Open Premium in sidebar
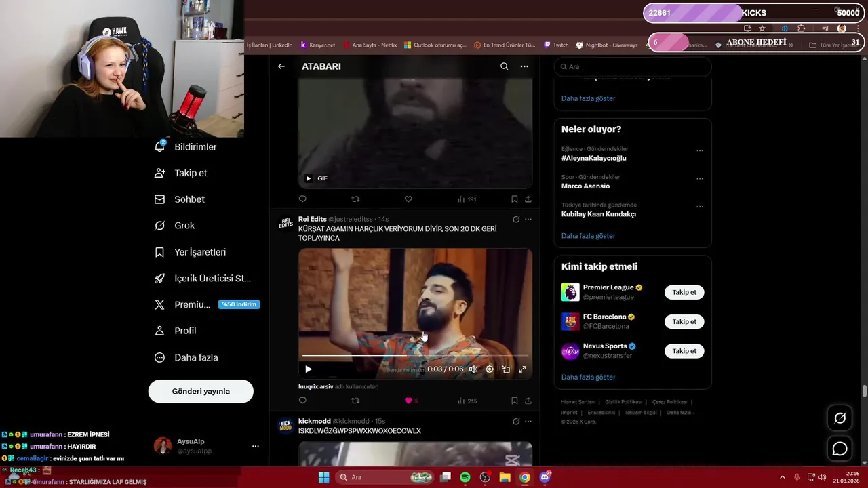This screenshot has width=868, height=488. 207,304
